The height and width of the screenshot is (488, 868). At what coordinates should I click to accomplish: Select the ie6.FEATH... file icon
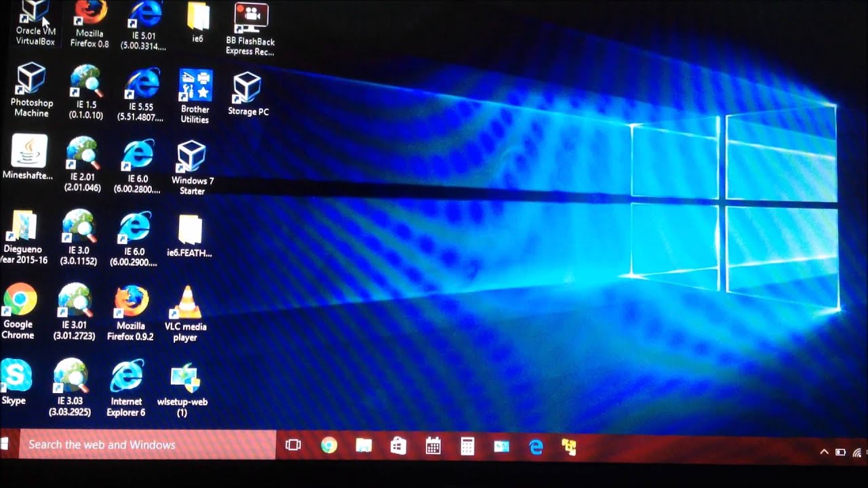(x=189, y=236)
